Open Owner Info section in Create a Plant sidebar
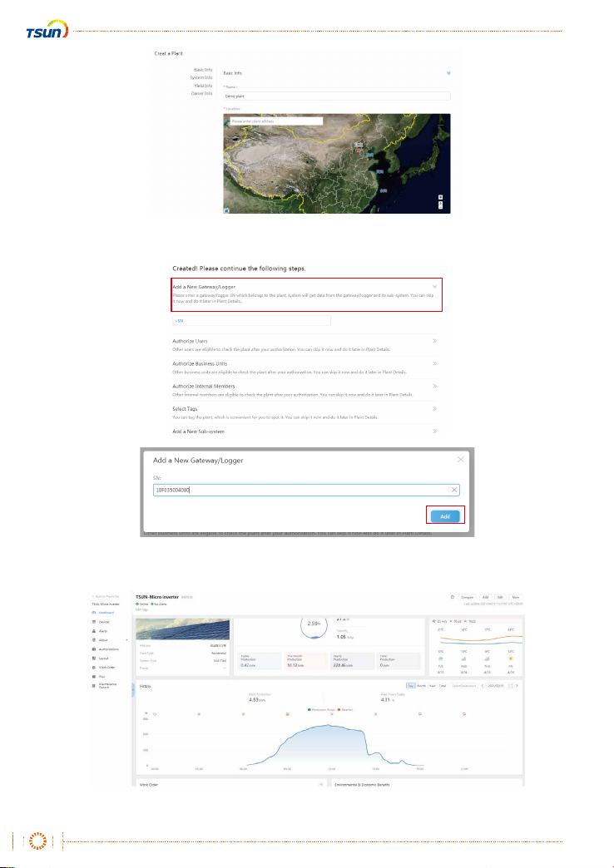Screen dimensions: 614x868 pos(201,94)
